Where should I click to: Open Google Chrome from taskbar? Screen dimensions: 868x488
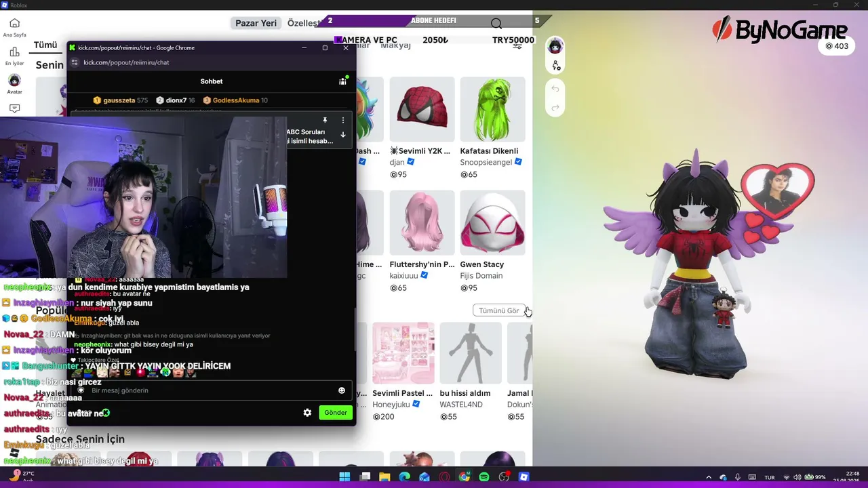465,477
